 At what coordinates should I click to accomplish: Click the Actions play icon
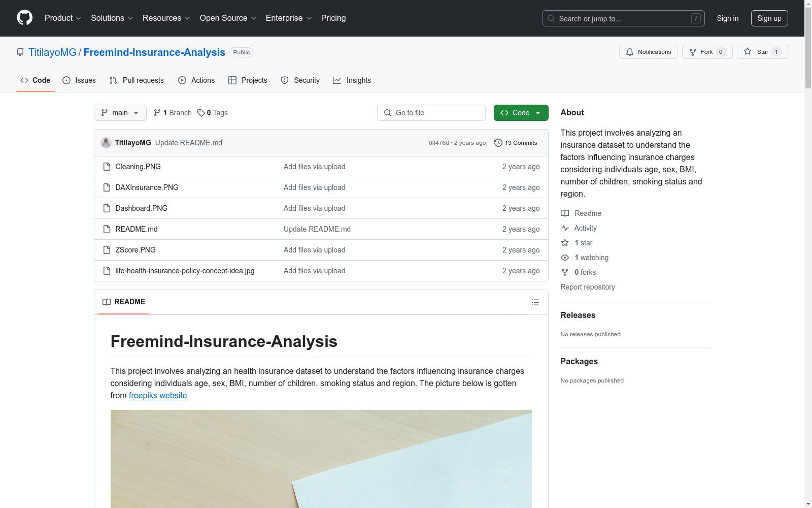pyautogui.click(x=182, y=80)
